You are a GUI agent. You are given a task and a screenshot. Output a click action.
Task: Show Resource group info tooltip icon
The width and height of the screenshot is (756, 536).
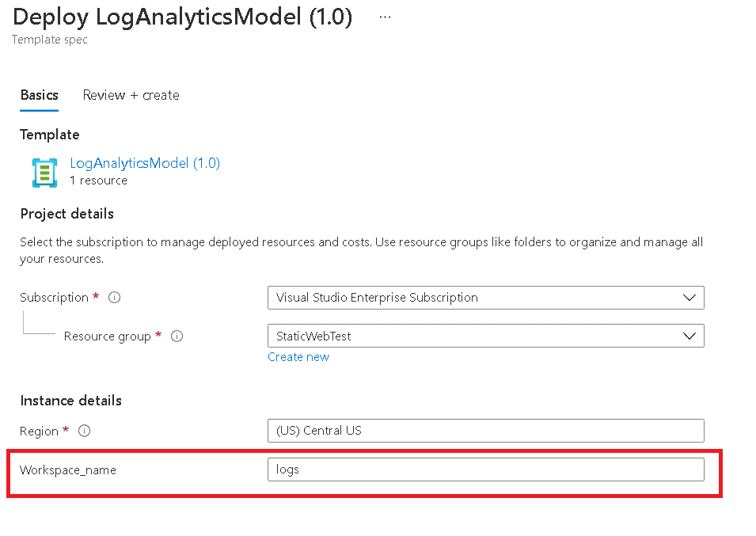click(177, 336)
